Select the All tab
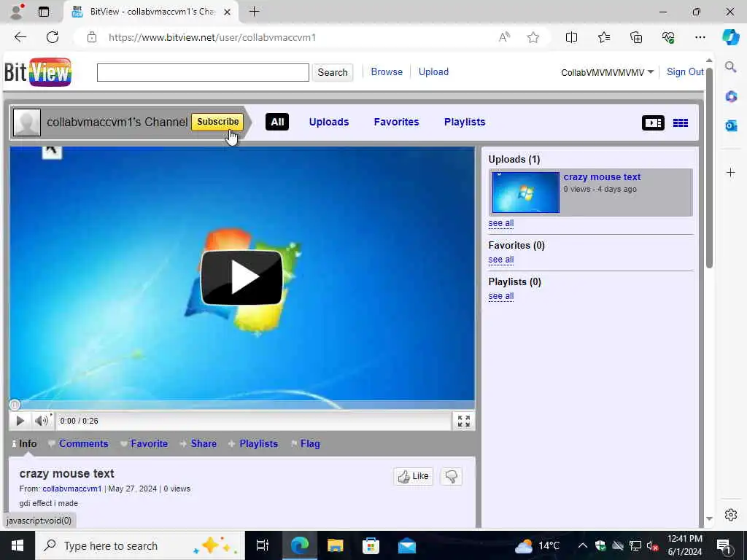The image size is (747, 560). coord(277,122)
